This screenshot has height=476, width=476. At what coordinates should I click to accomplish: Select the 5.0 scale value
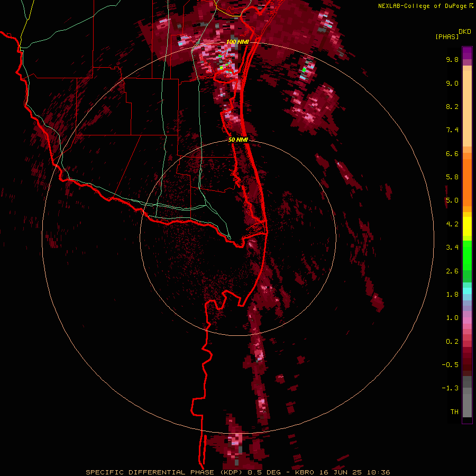point(452,200)
